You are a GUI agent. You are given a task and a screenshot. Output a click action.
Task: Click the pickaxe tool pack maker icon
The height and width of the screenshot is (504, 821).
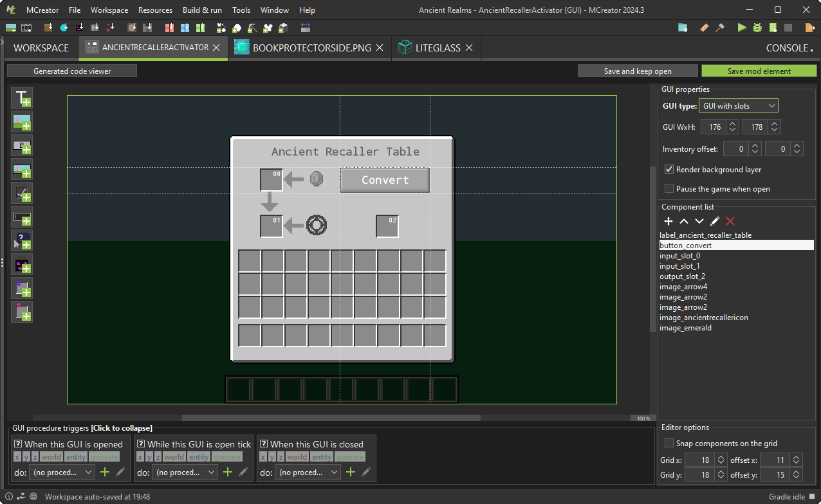[252, 28]
